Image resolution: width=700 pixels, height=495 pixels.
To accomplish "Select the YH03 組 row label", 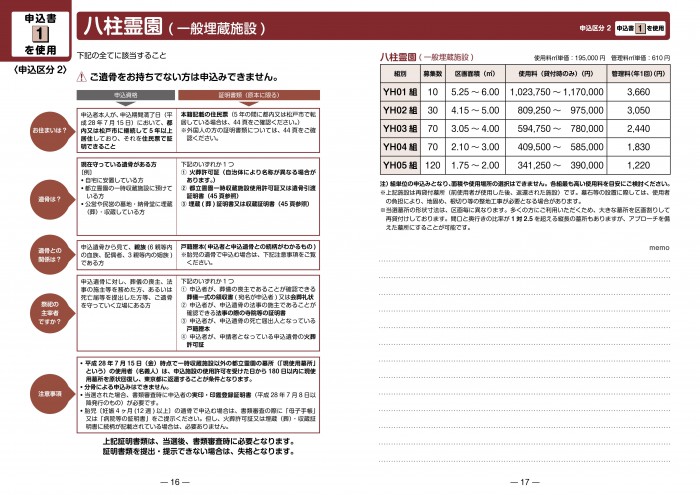I will pyautogui.click(x=400, y=129).
